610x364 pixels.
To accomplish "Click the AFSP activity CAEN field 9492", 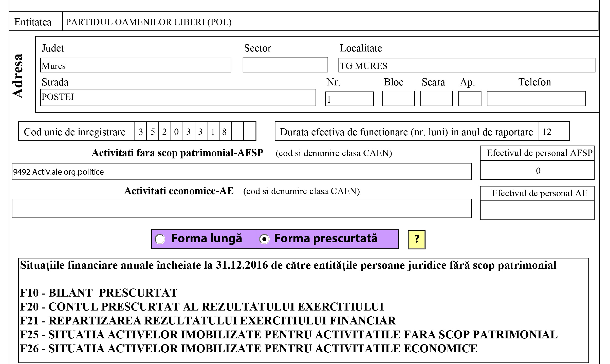I will [x=242, y=172].
